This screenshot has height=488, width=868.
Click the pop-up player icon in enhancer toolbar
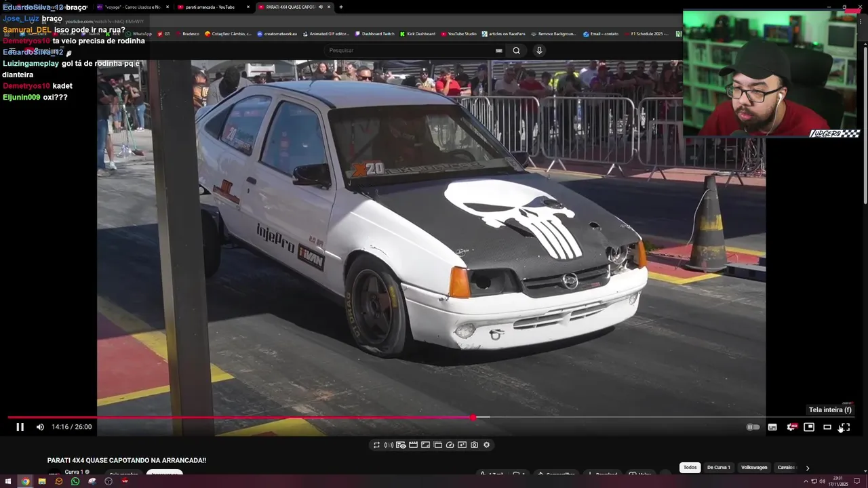coord(437,445)
